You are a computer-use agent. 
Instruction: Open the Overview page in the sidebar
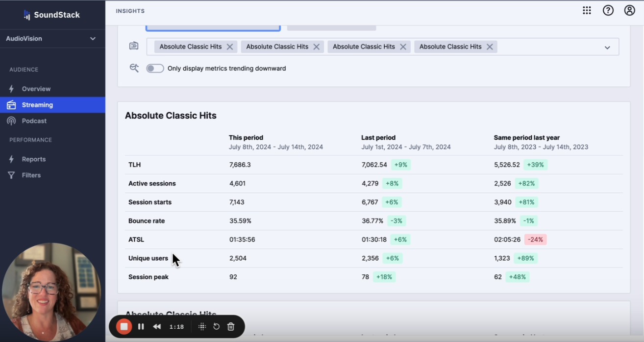tap(36, 89)
